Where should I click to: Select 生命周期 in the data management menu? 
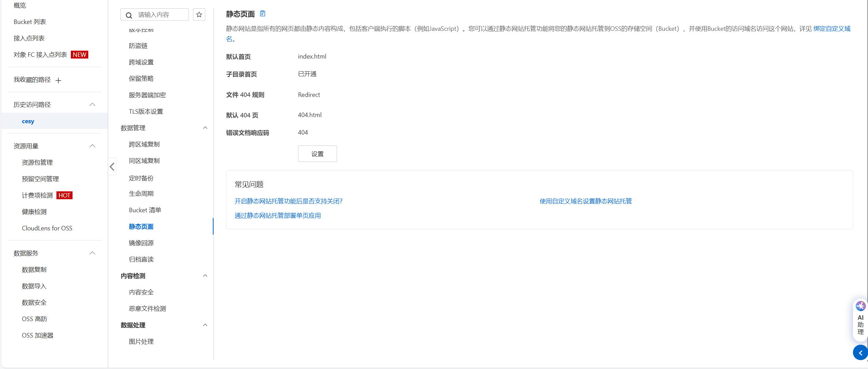coord(141,193)
